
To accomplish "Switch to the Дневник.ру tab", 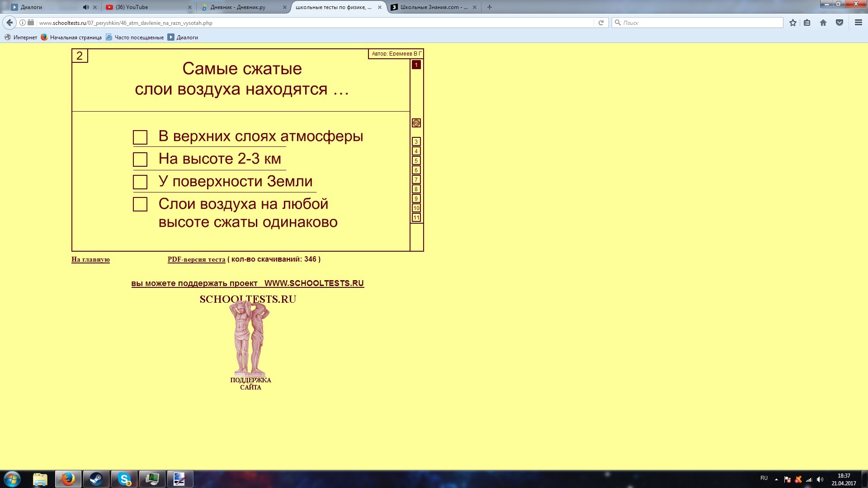I will click(x=238, y=7).
